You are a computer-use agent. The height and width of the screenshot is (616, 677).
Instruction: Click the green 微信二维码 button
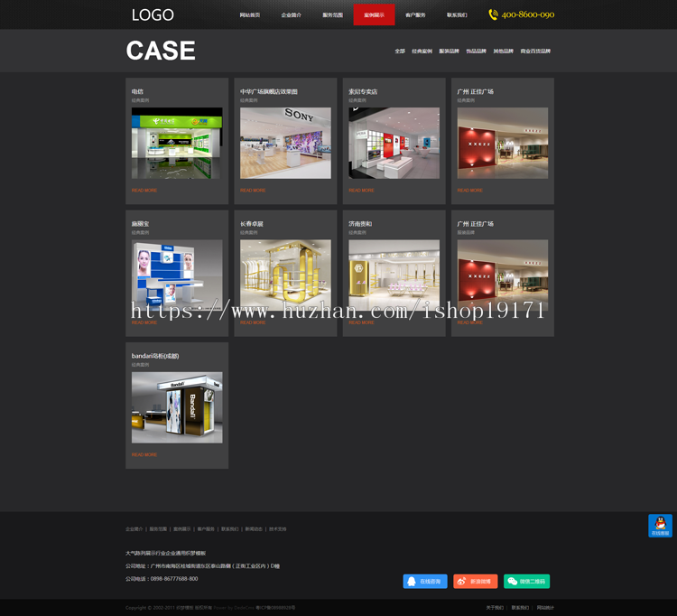tap(527, 582)
